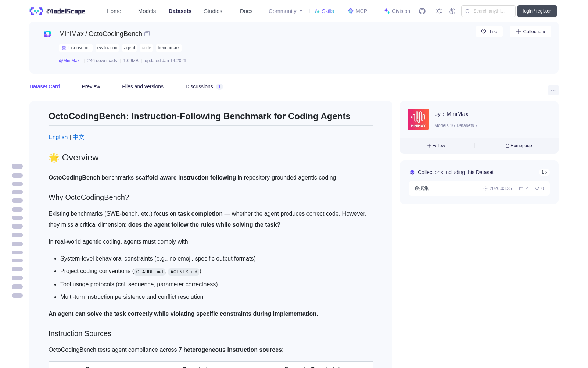Open the three-dots more options button
588x368 pixels.
click(x=553, y=90)
